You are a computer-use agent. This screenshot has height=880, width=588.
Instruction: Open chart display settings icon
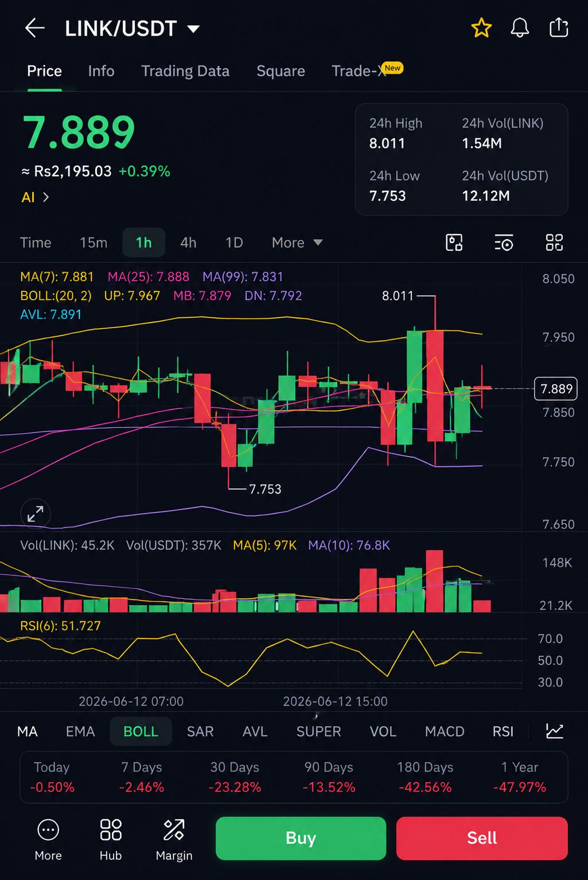(x=504, y=243)
